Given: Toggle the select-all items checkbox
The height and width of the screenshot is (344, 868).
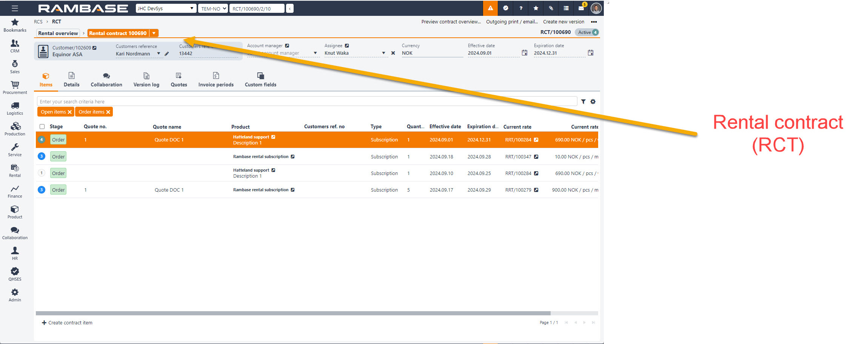Looking at the screenshot, I should (42, 127).
